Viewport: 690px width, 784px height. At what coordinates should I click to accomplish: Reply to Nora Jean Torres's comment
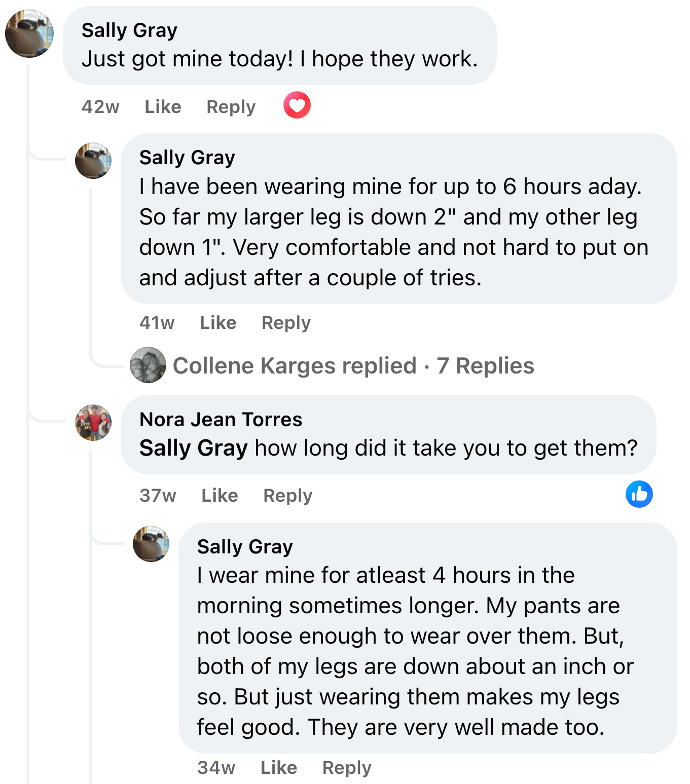(287, 496)
